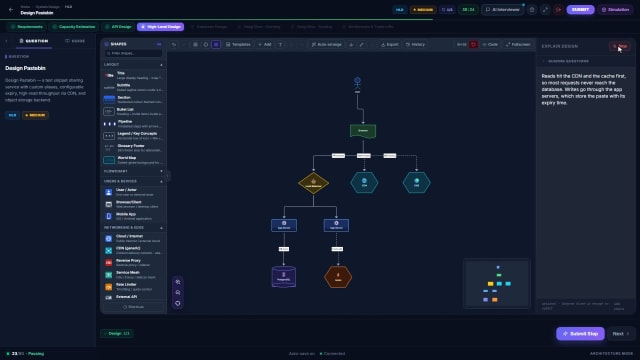Viewport: 640px width, 360px height.
Task: Click the Export button
Action: click(390, 44)
